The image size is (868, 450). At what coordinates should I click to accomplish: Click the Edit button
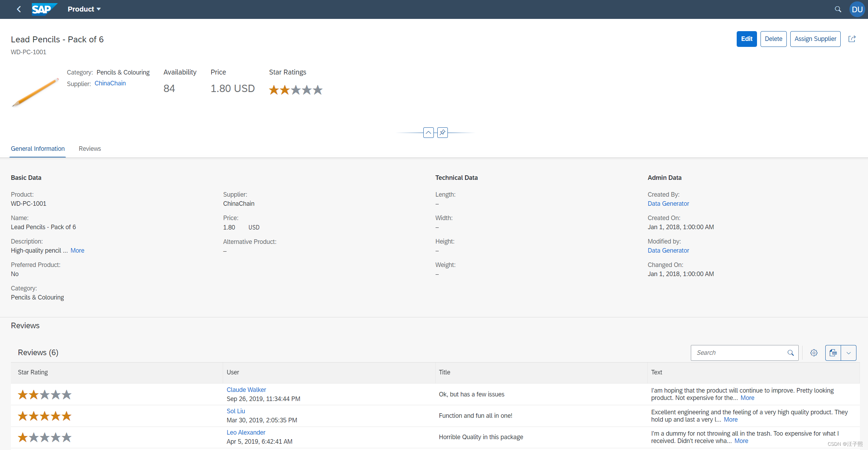click(x=747, y=39)
